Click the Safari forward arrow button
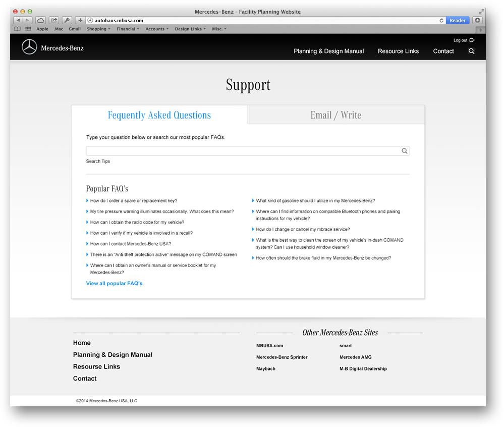504x427 pixels. 28,20
